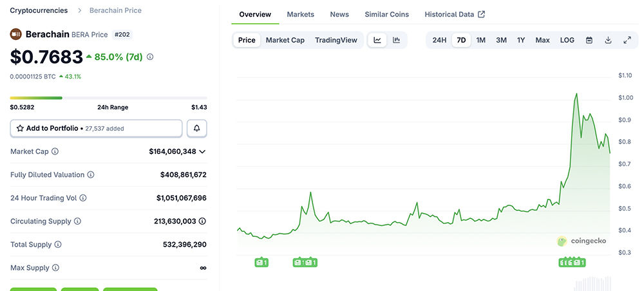The image size is (644, 291).
Task: Toggle LOG scale on chart
Action: 567,40
